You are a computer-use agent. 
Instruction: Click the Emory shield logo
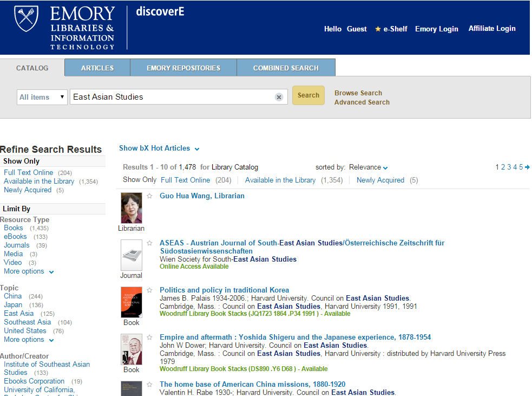(26, 18)
